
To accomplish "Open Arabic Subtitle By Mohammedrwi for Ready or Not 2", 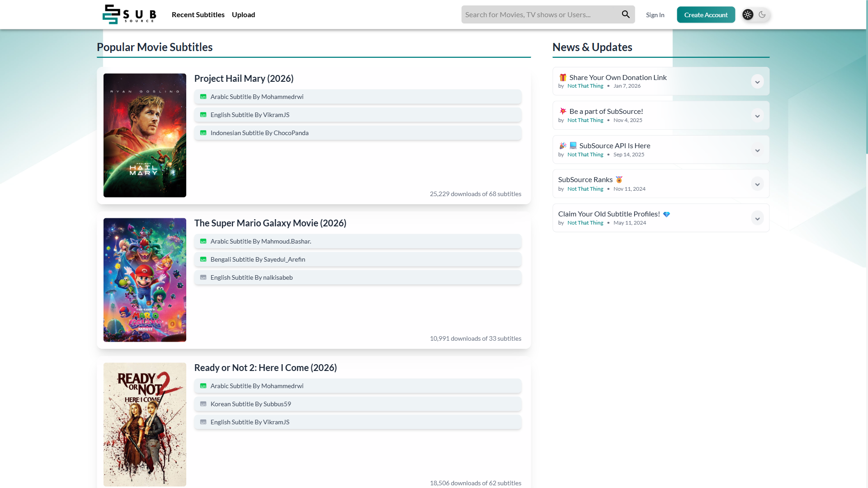I will pyautogui.click(x=358, y=386).
